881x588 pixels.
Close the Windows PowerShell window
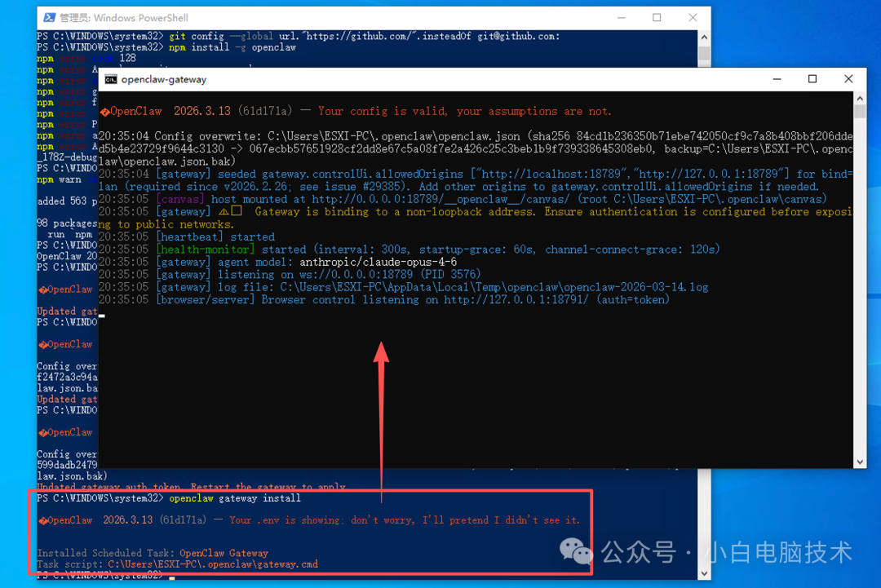(693, 18)
